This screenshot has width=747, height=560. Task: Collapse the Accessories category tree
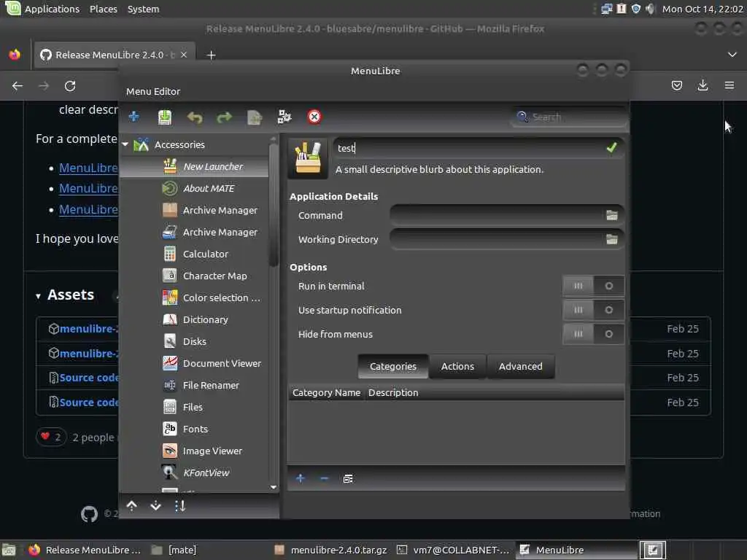125,144
